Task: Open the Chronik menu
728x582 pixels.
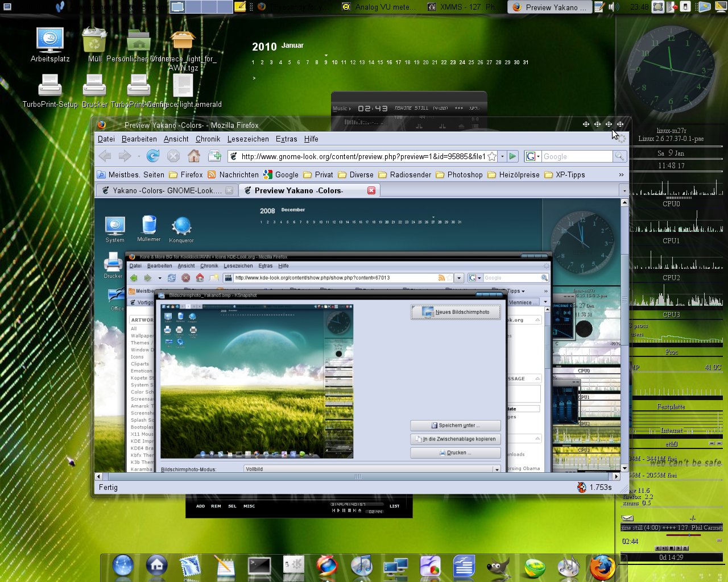Action: tap(208, 139)
